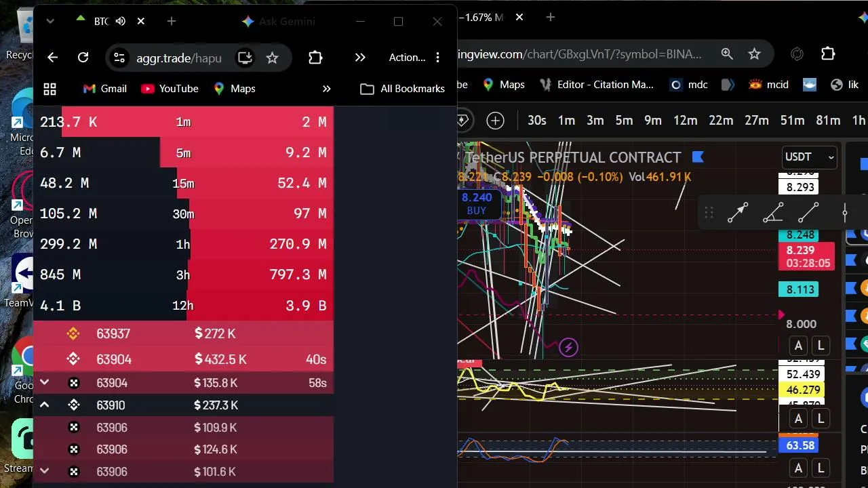This screenshot has height=488, width=868.
Task: Close the BTC tab
Action: (140, 22)
